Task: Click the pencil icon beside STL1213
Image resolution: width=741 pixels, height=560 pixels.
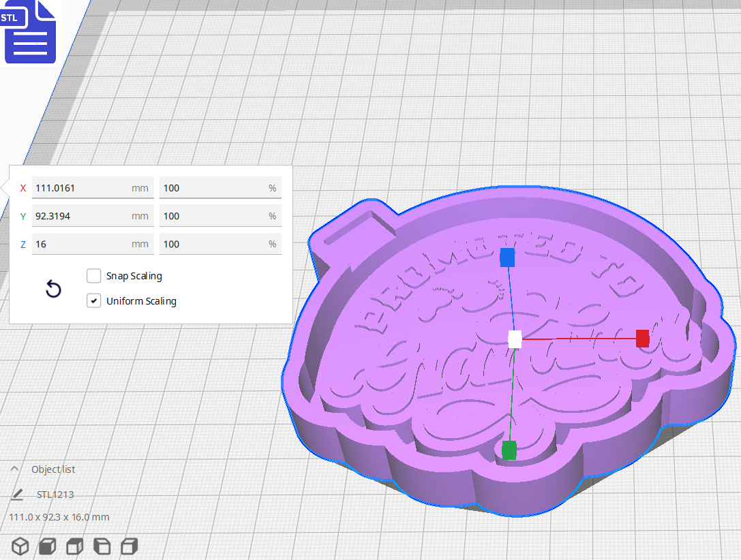Action: point(17,495)
